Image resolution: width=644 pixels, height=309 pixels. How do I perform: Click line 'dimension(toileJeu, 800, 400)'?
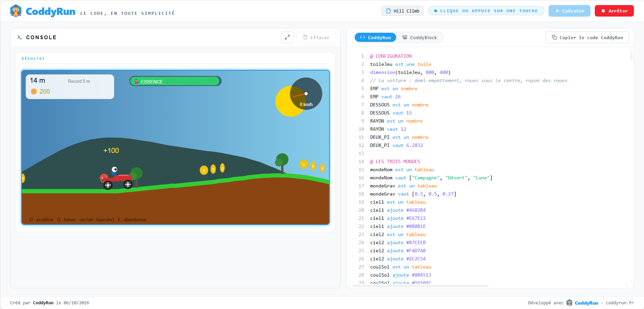point(410,72)
